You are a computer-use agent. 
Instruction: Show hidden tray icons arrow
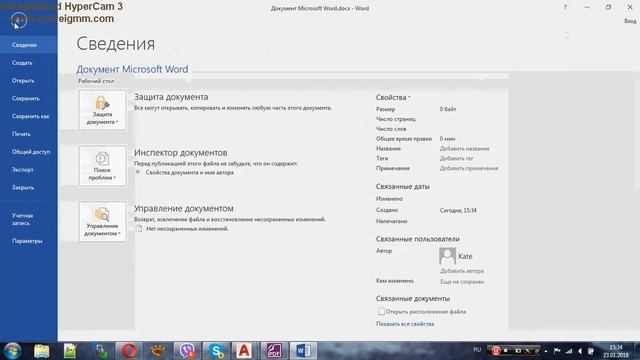click(546, 351)
